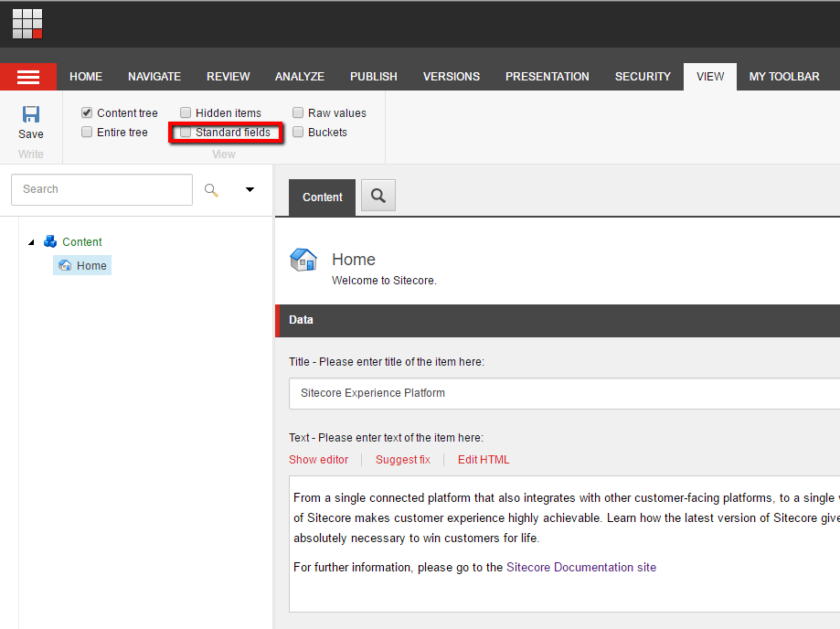
Task: Switch to the HOME ribbon tab
Action: tap(86, 77)
